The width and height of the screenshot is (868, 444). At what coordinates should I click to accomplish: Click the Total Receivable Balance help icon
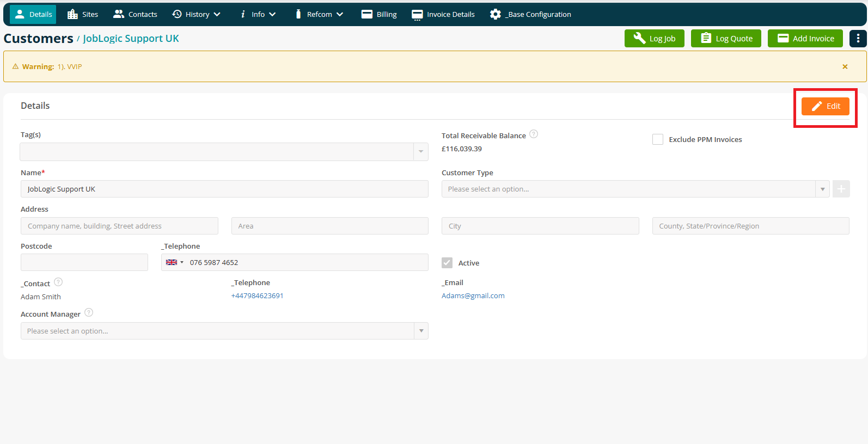[534, 134]
